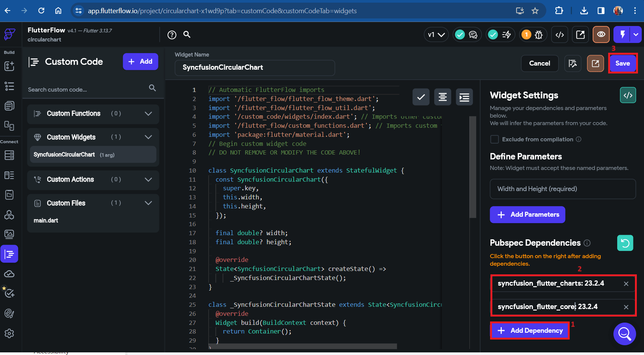Open the Media Assets sidebar icon
This screenshot has width=644, height=355.
[x=9, y=234]
